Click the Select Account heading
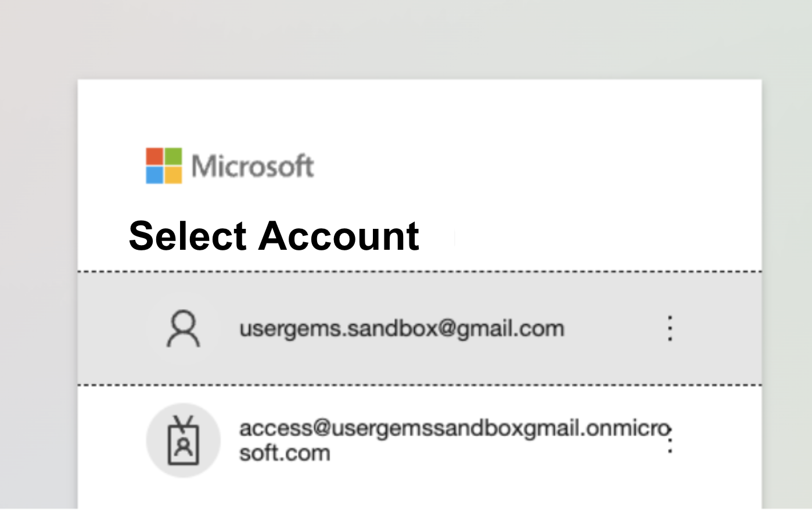The image size is (812, 510). [x=274, y=236]
